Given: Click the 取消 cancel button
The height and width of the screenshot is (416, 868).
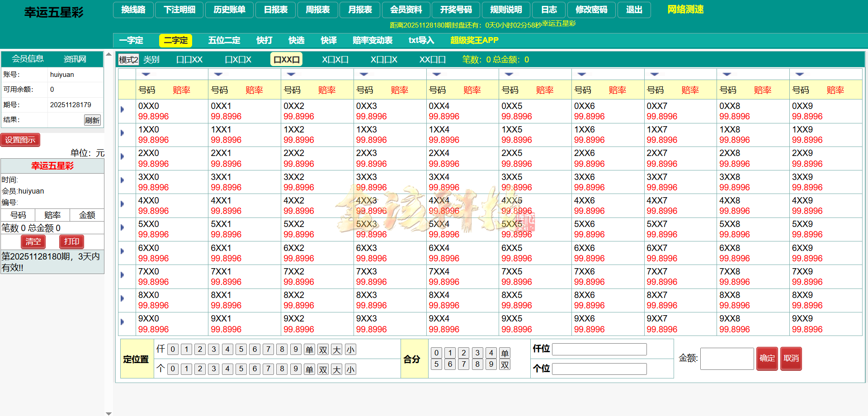Looking at the screenshot, I should (791, 359).
